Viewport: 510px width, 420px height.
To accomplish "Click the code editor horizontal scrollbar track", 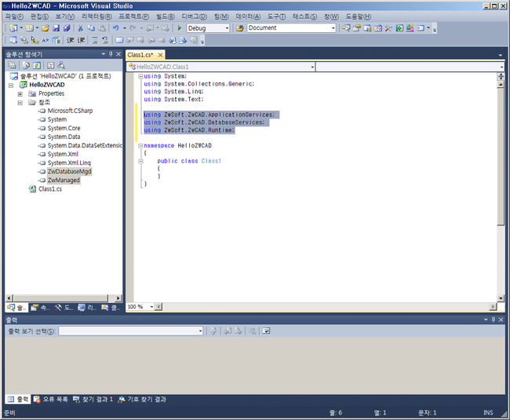I will click(x=326, y=307).
